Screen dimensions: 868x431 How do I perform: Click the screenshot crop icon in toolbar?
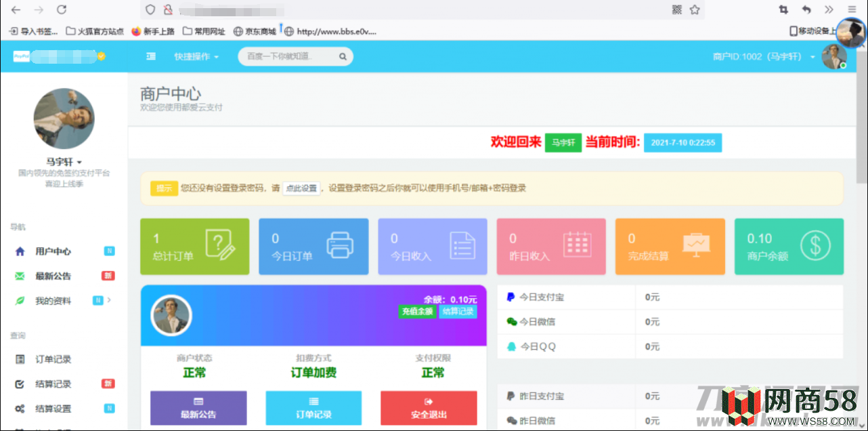783,9
